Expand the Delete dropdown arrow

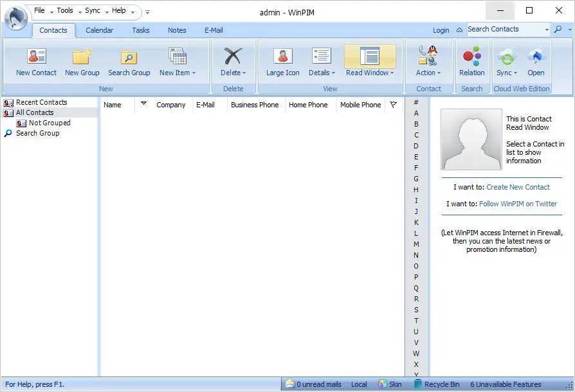pyautogui.click(x=244, y=73)
